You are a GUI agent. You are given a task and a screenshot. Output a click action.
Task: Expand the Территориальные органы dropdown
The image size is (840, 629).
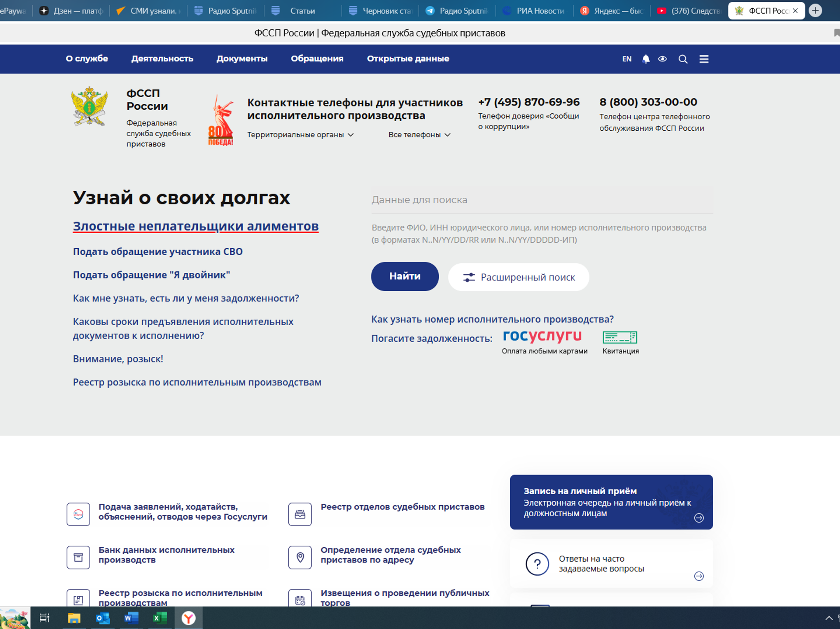(x=301, y=135)
